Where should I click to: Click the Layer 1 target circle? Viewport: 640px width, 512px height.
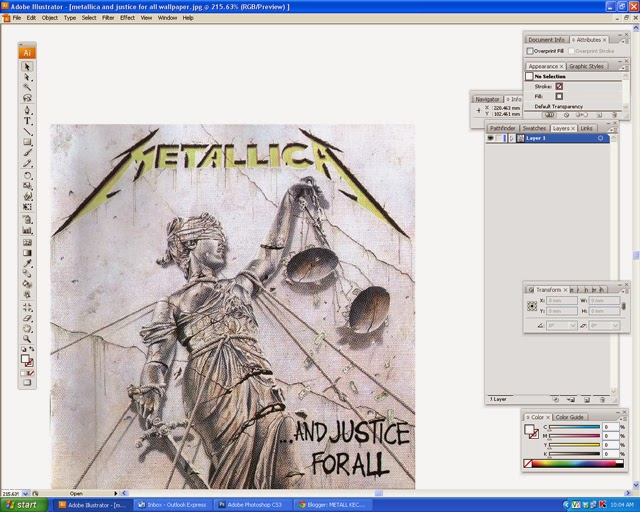pyautogui.click(x=600, y=138)
